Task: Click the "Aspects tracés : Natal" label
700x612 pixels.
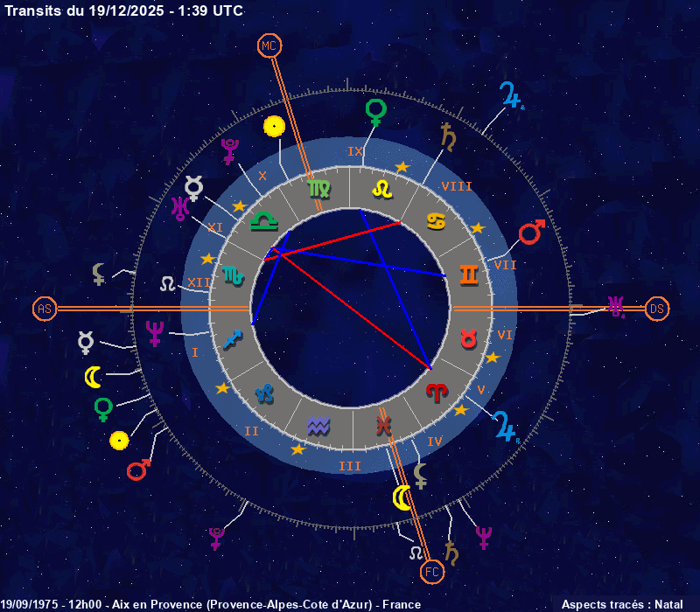Action: [x=622, y=604]
